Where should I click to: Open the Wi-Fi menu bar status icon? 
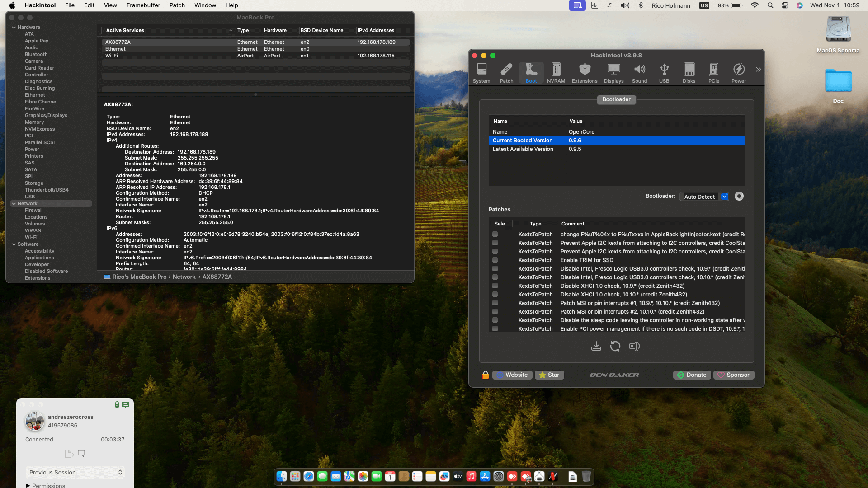click(755, 5)
